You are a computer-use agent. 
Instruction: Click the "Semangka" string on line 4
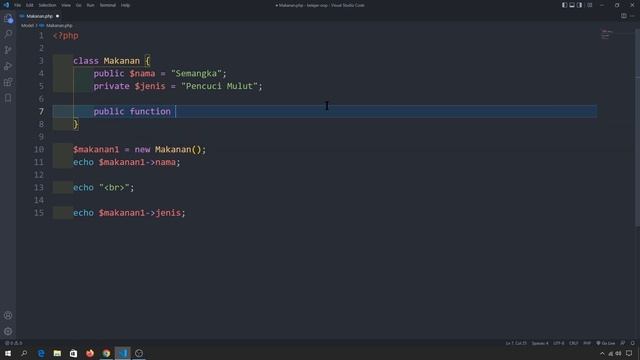point(196,73)
